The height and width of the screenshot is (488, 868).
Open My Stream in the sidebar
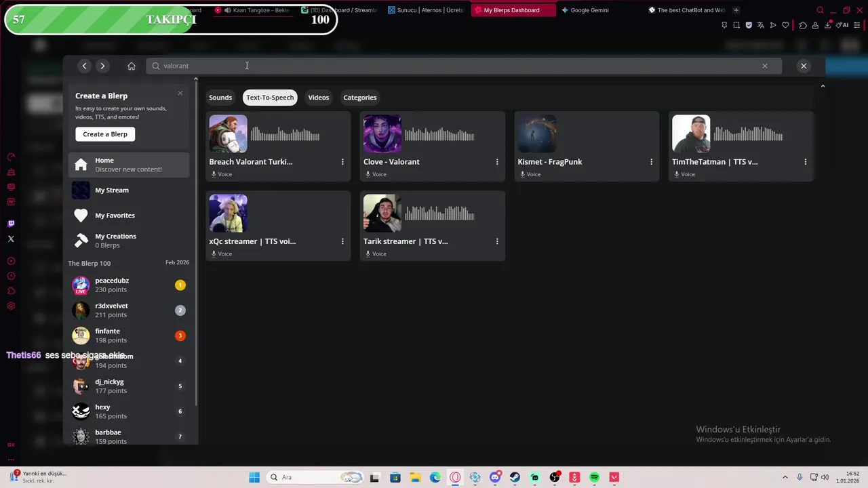[x=129, y=190]
